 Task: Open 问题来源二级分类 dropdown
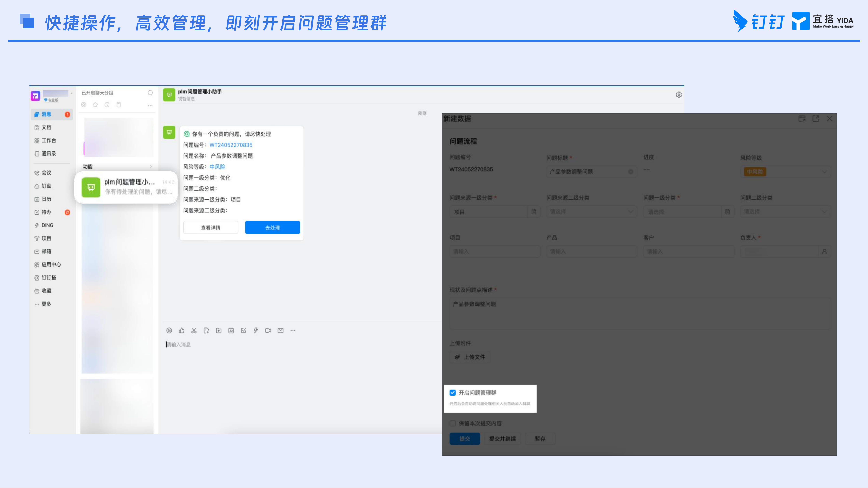[x=592, y=212]
